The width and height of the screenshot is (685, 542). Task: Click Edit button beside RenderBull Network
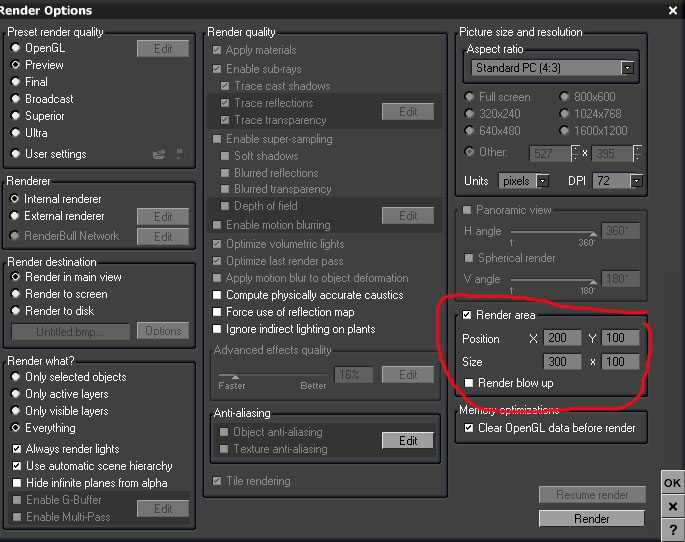[163, 237]
